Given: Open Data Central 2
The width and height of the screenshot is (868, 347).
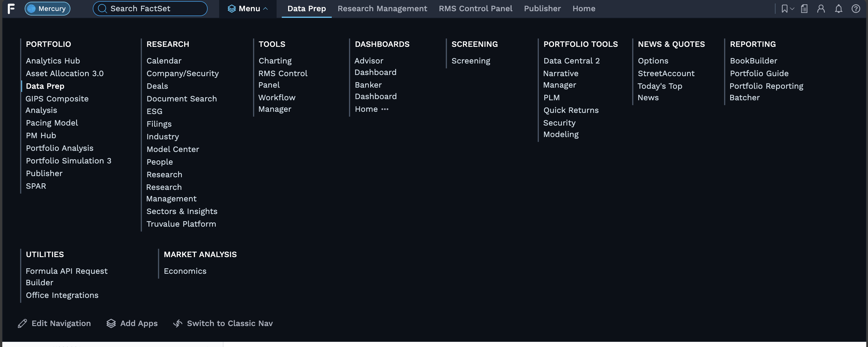Looking at the screenshot, I should 572,61.
